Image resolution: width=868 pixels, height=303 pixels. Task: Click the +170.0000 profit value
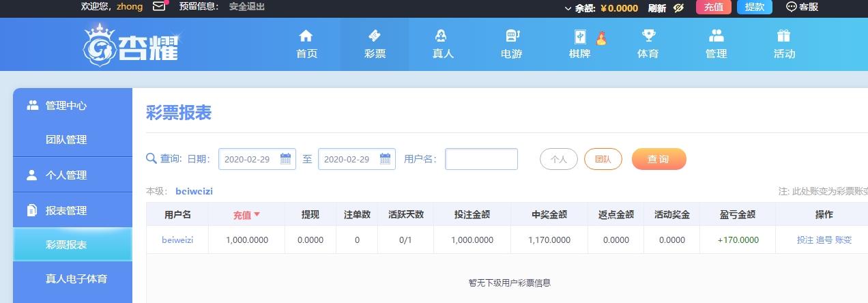[x=738, y=240]
